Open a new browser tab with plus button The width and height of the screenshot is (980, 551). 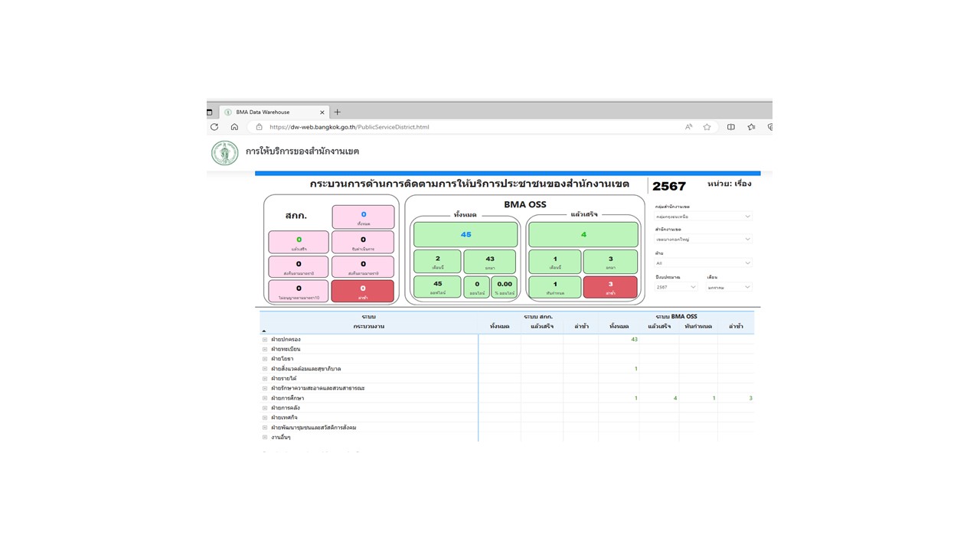pos(337,112)
